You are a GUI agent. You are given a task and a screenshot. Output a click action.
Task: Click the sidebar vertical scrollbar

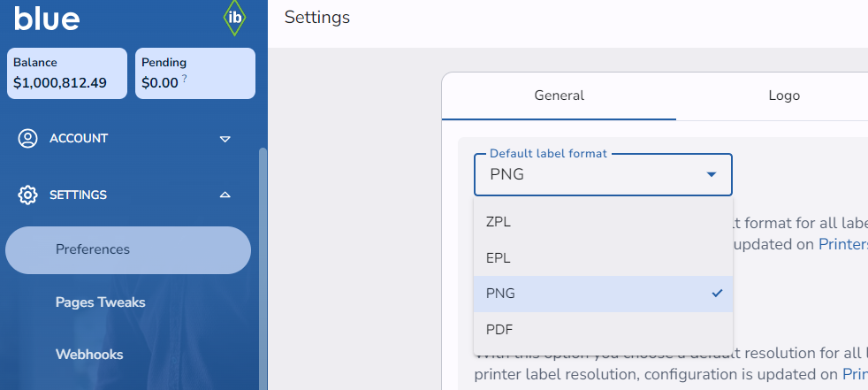[262, 265]
